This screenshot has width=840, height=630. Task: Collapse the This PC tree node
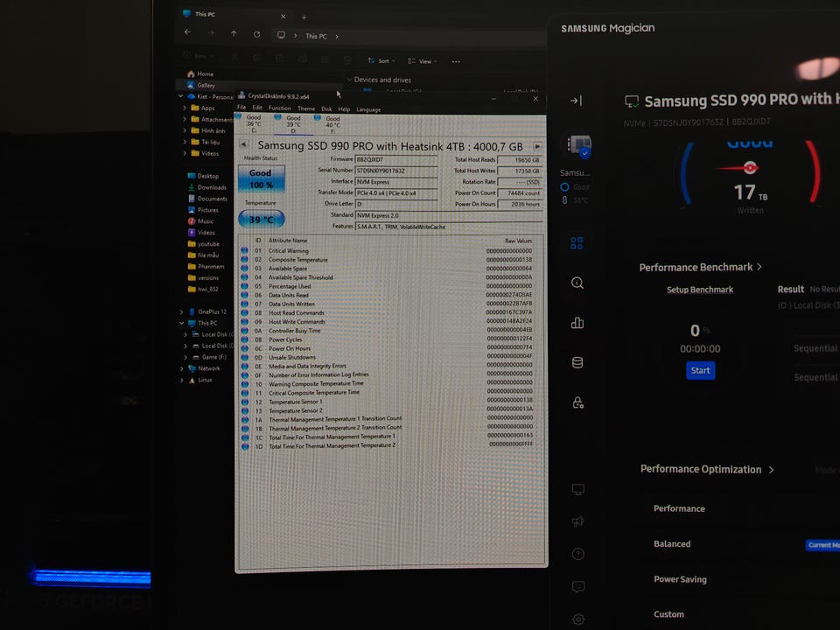[x=181, y=323]
